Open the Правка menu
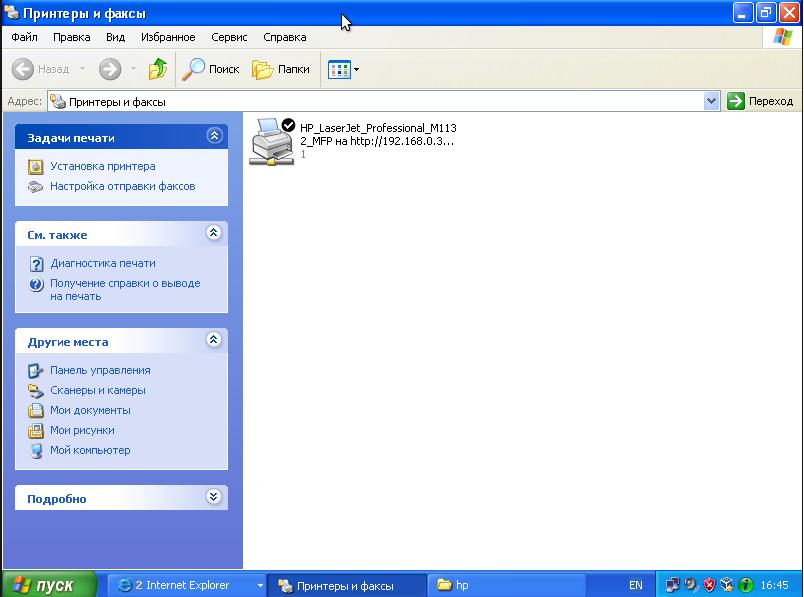Viewport: 804px width, 597px height. click(x=72, y=37)
